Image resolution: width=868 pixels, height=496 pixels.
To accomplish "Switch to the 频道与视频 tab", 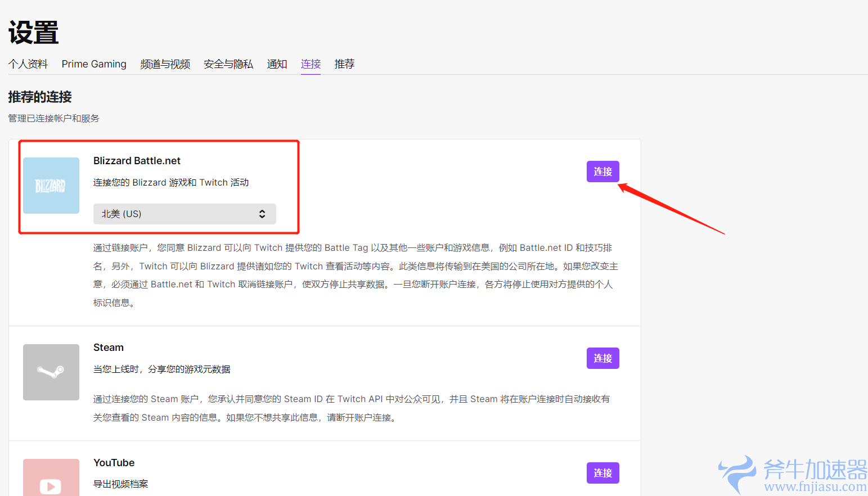I will [x=165, y=64].
